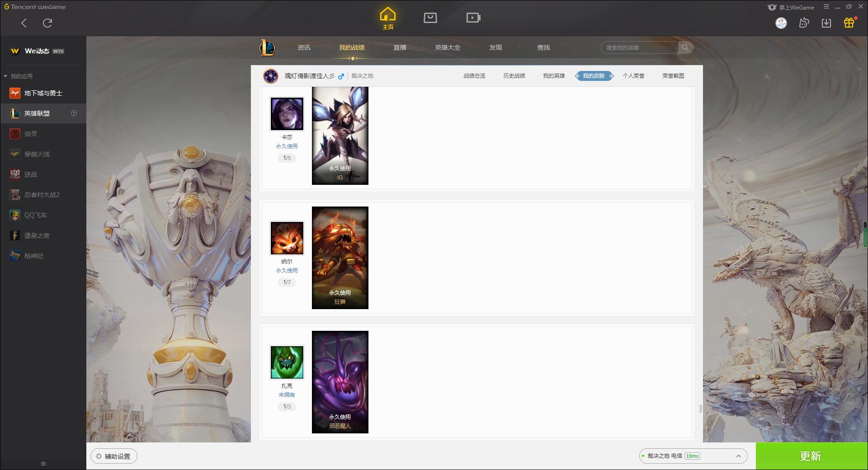Click the 搜索我的英雄 search field
The image size is (868, 470).
coord(640,47)
